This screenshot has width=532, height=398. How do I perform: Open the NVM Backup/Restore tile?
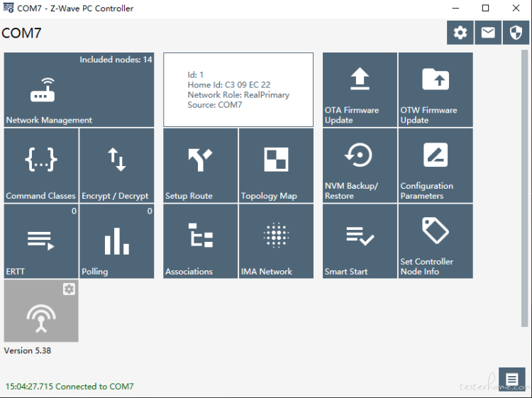[x=360, y=165]
